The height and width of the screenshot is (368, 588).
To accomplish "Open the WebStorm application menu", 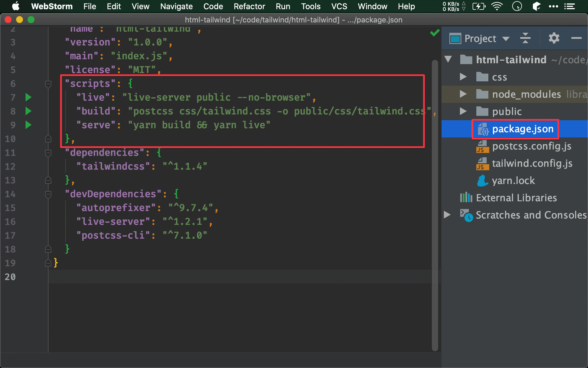I will pos(52,6).
